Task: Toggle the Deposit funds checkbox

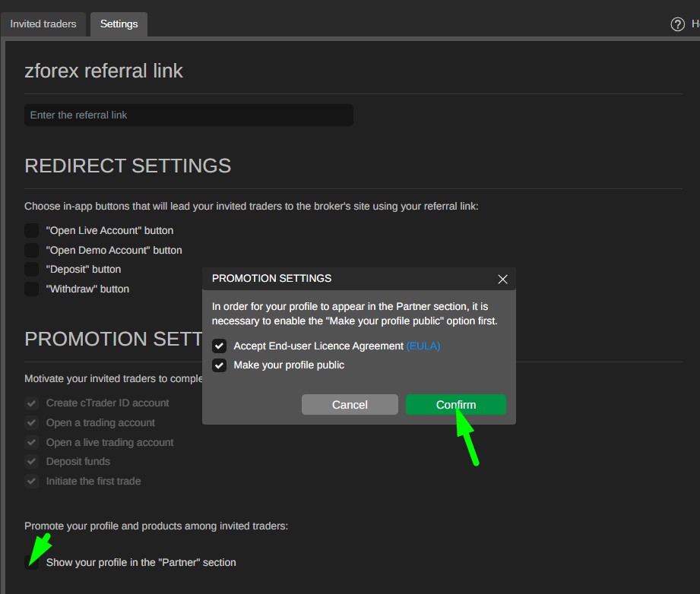Action: point(32,462)
